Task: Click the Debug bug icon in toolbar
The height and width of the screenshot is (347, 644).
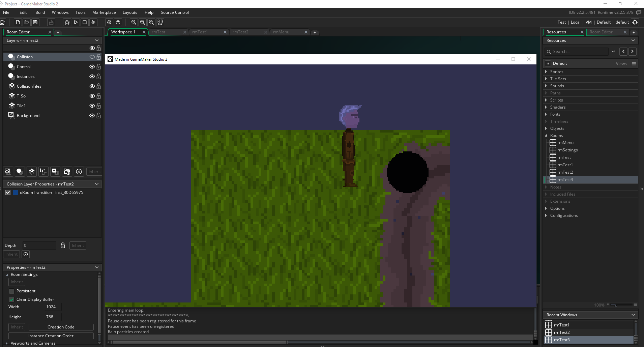Action: point(67,22)
